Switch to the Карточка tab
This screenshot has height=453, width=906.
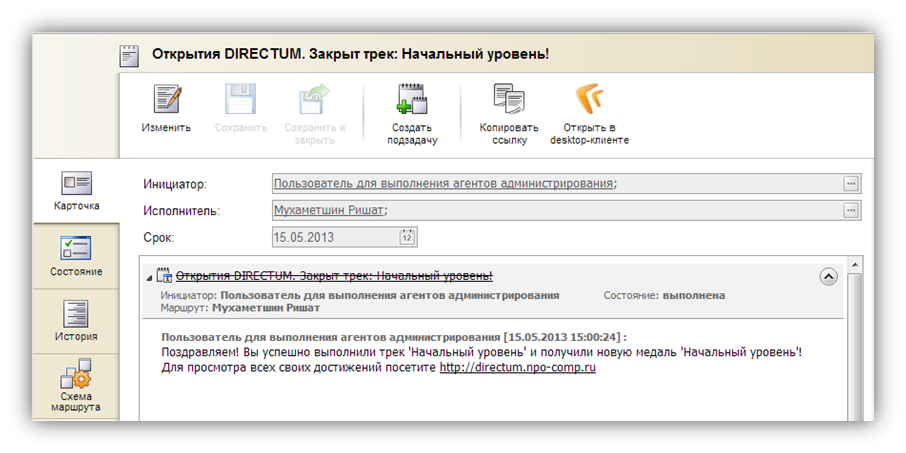pos(77,191)
